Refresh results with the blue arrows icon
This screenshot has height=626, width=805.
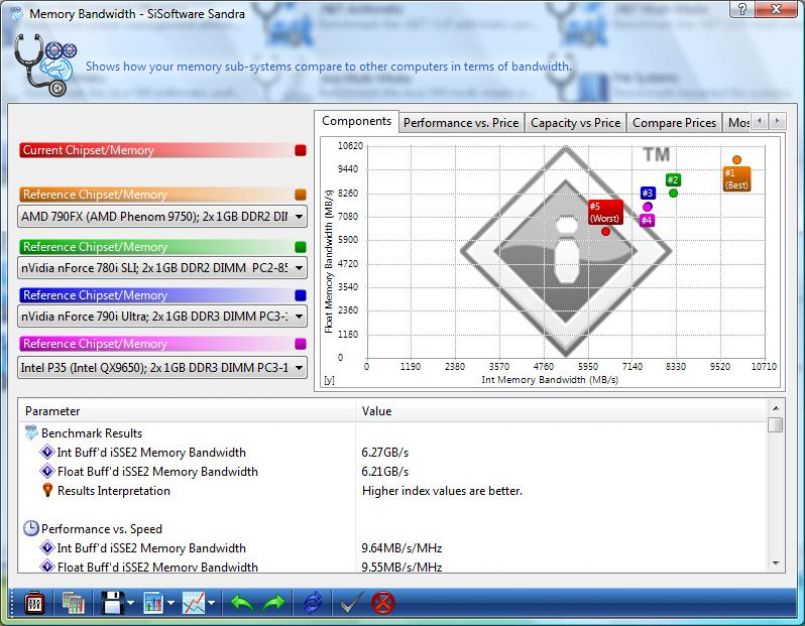[x=313, y=602]
